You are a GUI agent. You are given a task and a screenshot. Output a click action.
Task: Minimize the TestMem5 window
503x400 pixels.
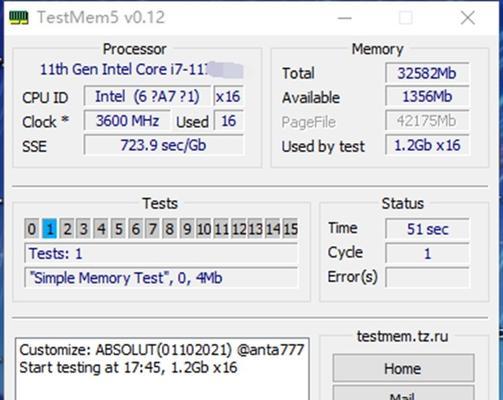(x=344, y=18)
